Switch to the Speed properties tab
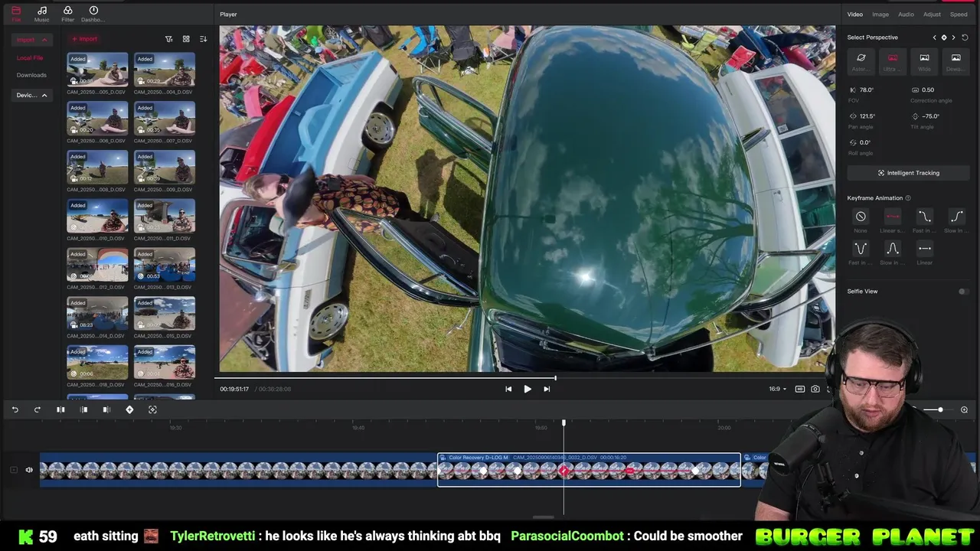 (x=959, y=15)
